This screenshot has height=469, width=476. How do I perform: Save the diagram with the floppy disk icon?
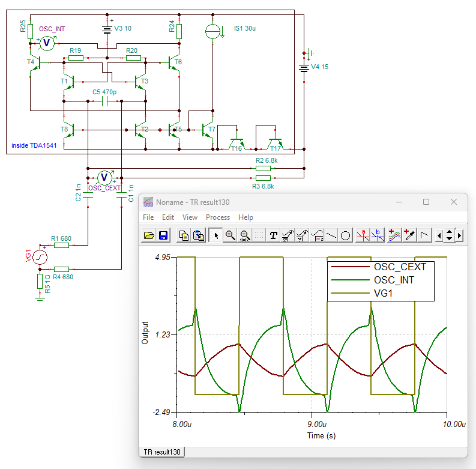click(163, 235)
